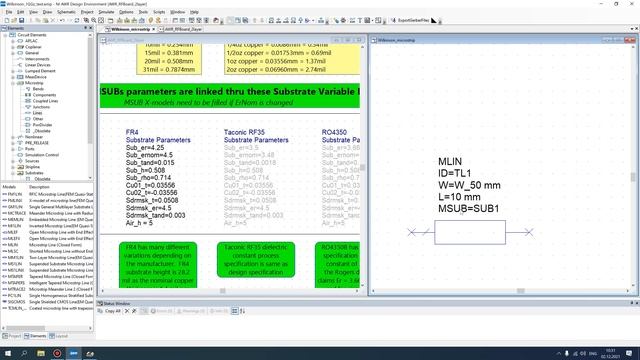Open the Scripts menu
The image size is (640, 360).
[x=159, y=12]
